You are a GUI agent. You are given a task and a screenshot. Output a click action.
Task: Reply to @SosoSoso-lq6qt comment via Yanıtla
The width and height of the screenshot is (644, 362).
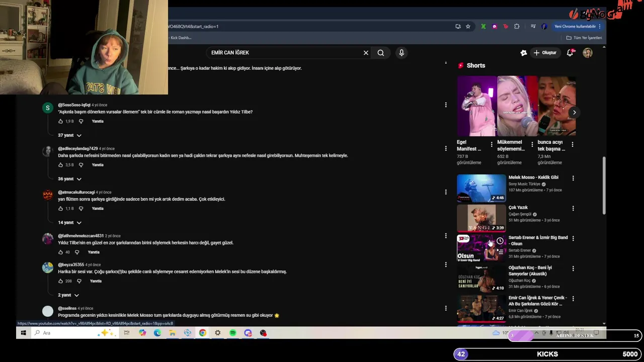[98, 121]
